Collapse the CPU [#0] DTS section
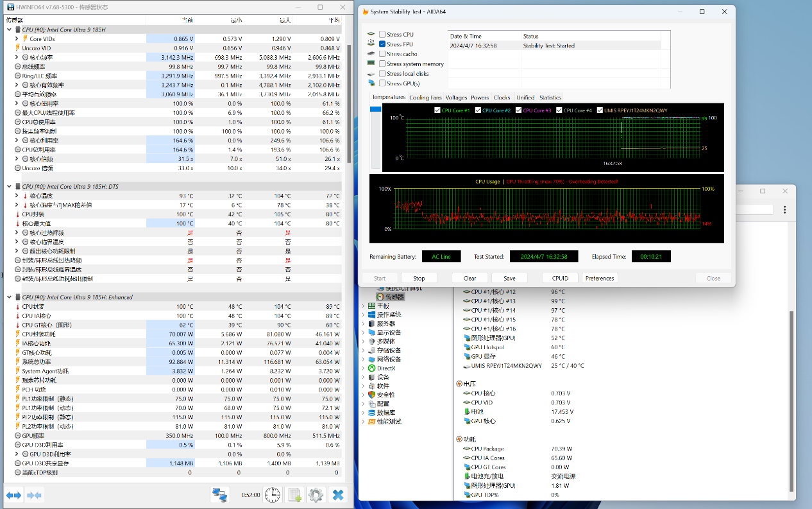The width and height of the screenshot is (812, 509). [x=9, y=187]
